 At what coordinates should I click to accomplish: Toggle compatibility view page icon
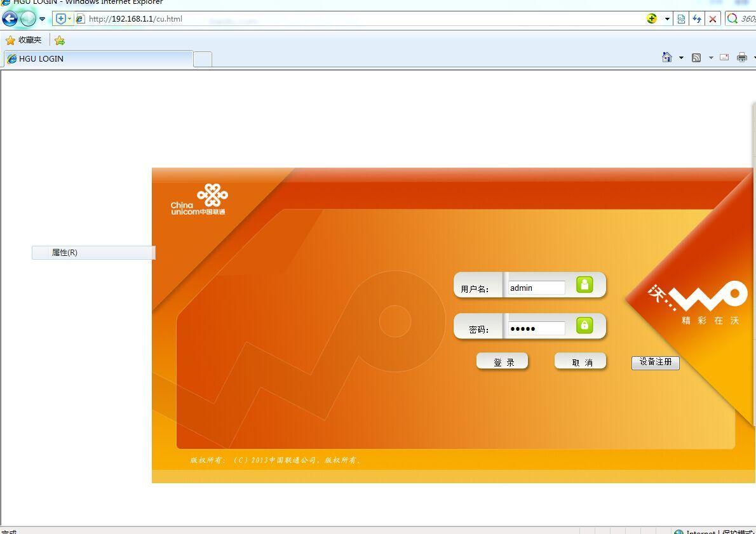681,19
